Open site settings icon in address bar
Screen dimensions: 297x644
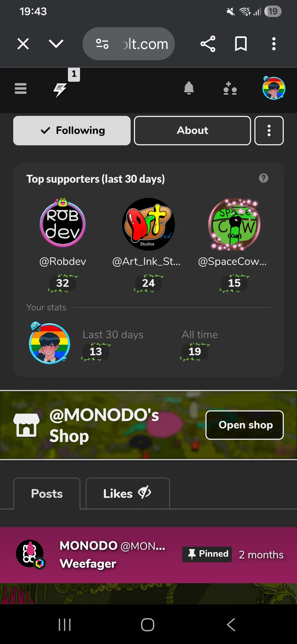click(x=102, y=44)
